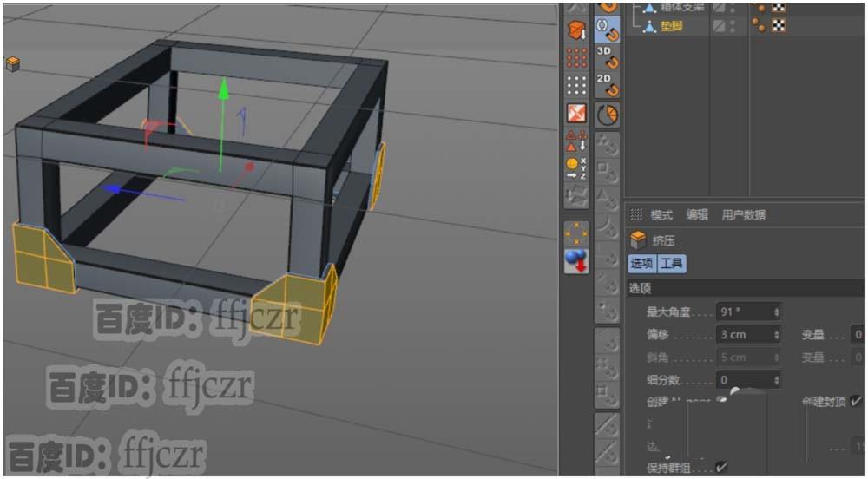Viewport: 868px width, 479px height.
Task: Open the 模式 menu
Action: tap(661, 214)
